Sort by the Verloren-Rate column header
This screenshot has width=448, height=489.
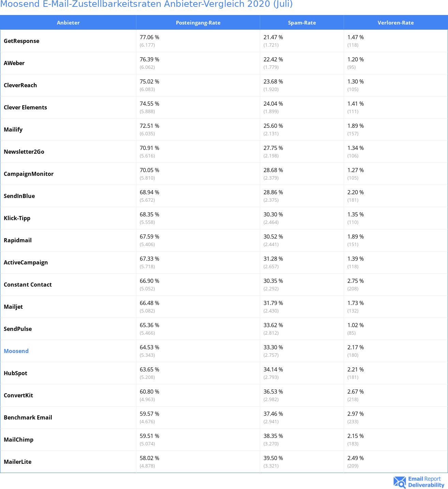click(x=395, y=22)
